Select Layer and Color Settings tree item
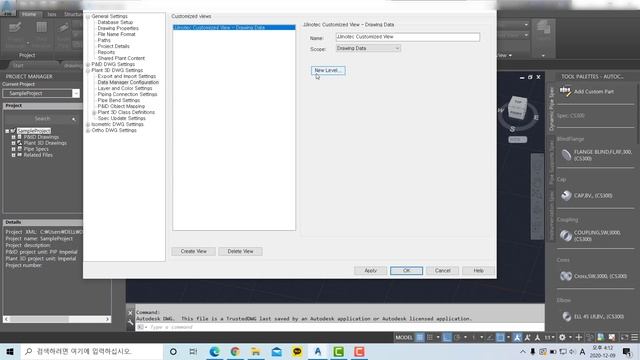Viewport: 640px width, 360px height. pyautogui.click(x=124, y=88)
